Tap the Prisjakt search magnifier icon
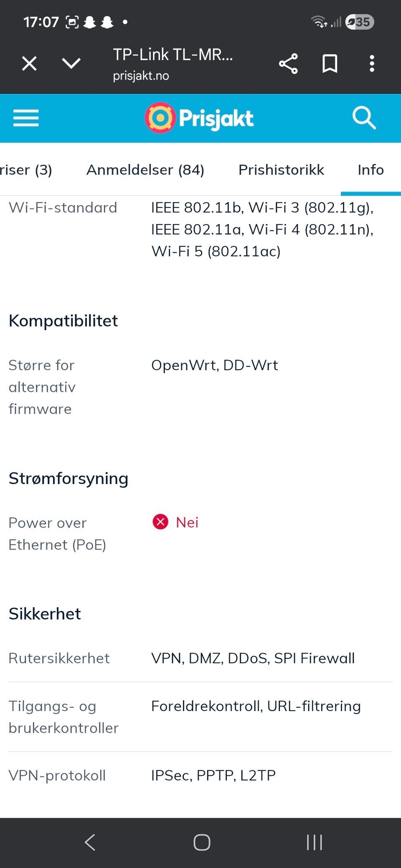 [364, 118]
